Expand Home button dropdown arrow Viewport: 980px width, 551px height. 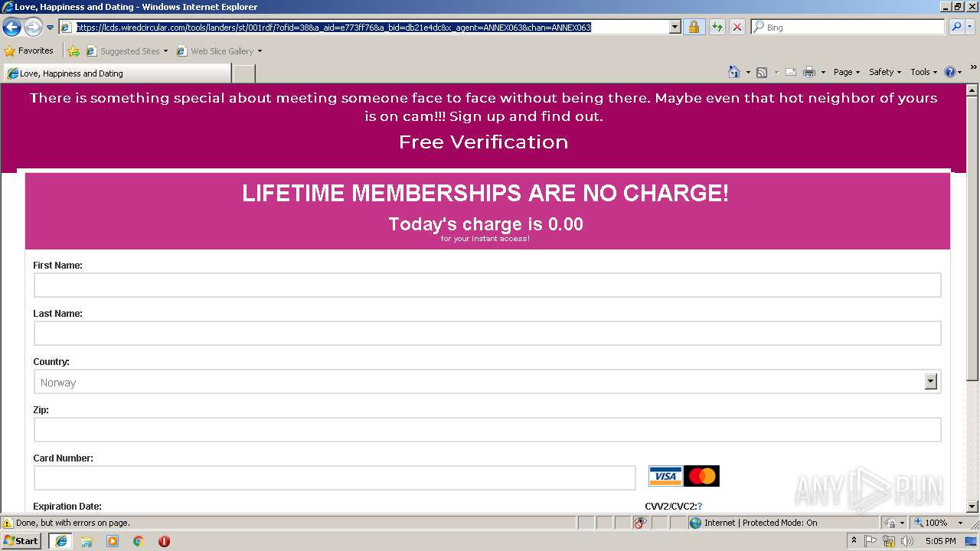(x=748, y=72)
